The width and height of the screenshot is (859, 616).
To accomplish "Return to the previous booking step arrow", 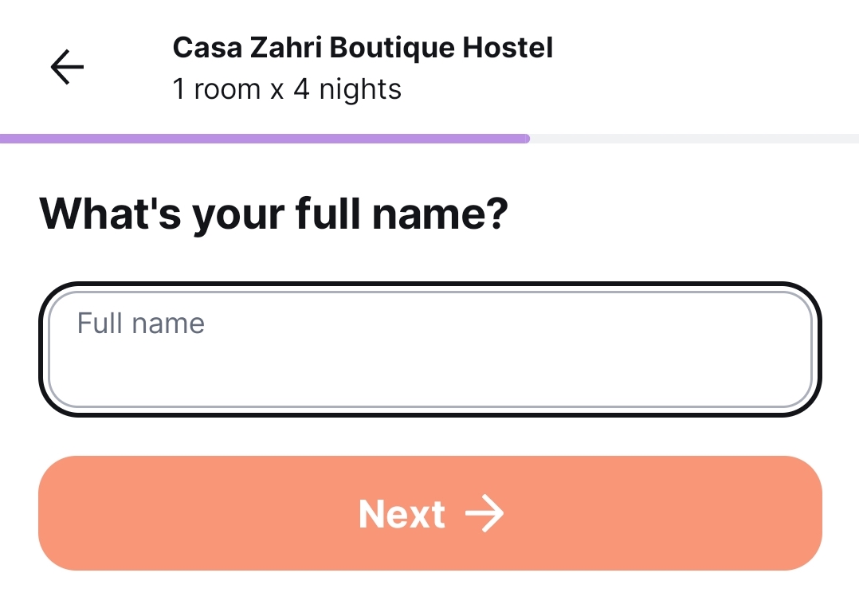I will (68, 68).
